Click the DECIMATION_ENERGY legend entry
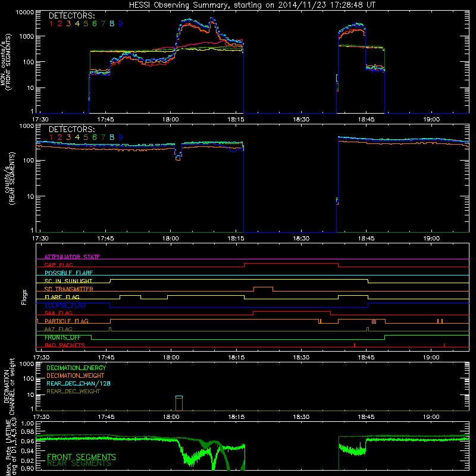This screenshot has width=476, height=476. [x=76, y=368]
